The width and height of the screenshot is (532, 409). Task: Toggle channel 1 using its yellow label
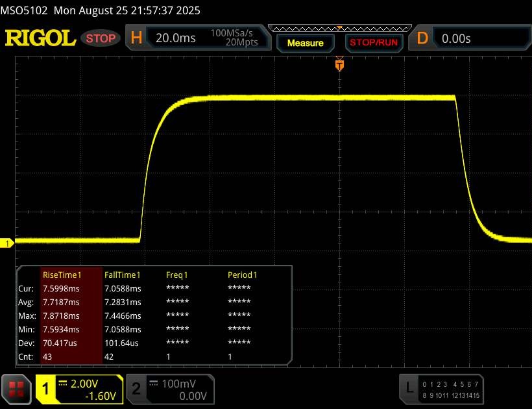click(x=46, y=388)
